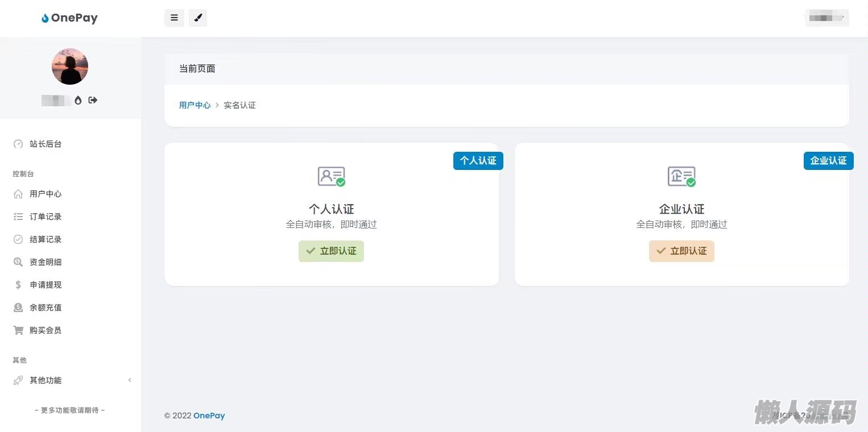Click the shopping cart icon for 购买会员

point(18,330)
